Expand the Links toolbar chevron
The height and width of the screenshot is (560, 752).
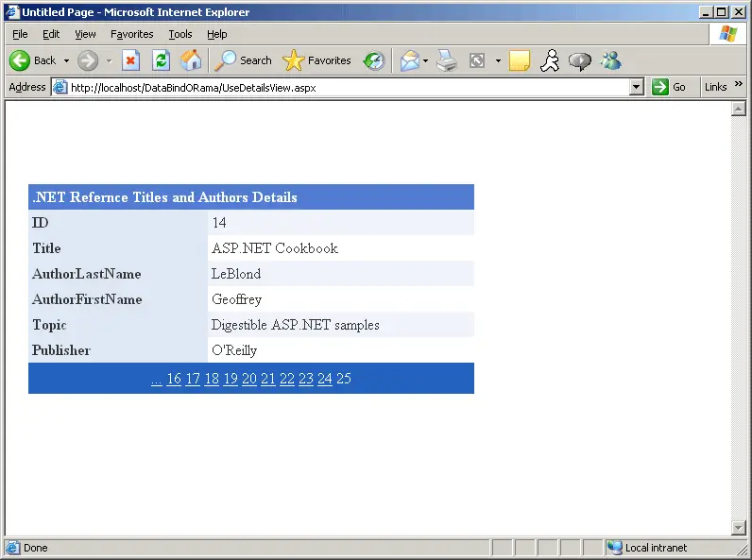pos(739,84)
